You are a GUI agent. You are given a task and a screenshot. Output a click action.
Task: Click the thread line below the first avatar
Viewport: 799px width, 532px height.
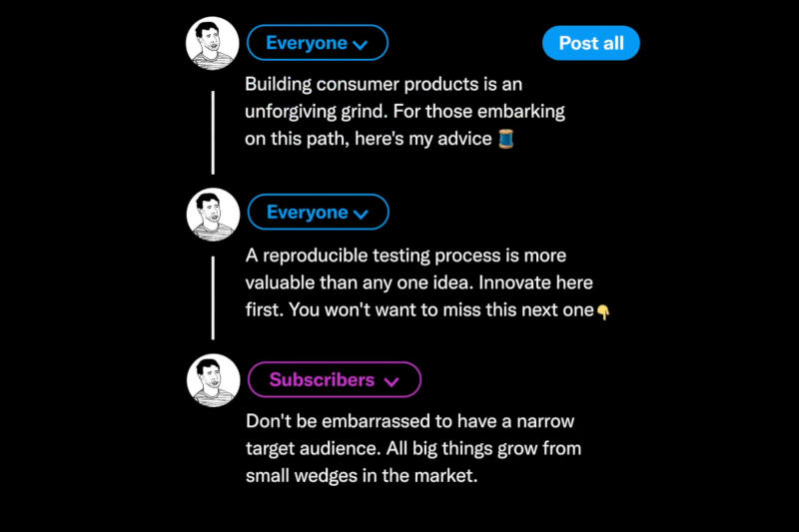[x=213, y=132]
